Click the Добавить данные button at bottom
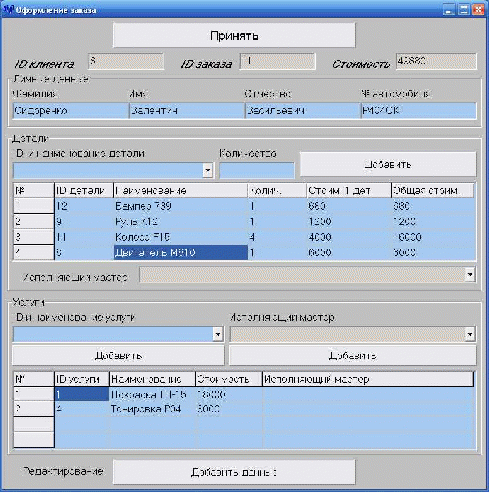The width and height of the screenshot is (490, 493). (x=234, y=472)
